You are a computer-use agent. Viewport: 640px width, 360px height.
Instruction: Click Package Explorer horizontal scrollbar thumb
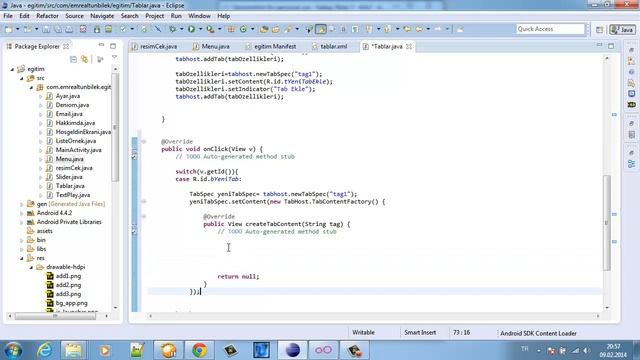point(55,316)
